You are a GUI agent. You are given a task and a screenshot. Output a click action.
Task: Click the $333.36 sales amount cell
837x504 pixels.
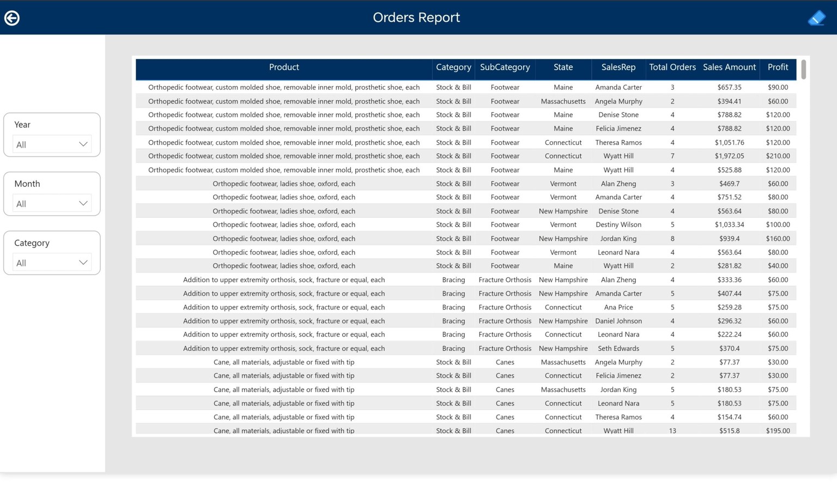point(729,280)
